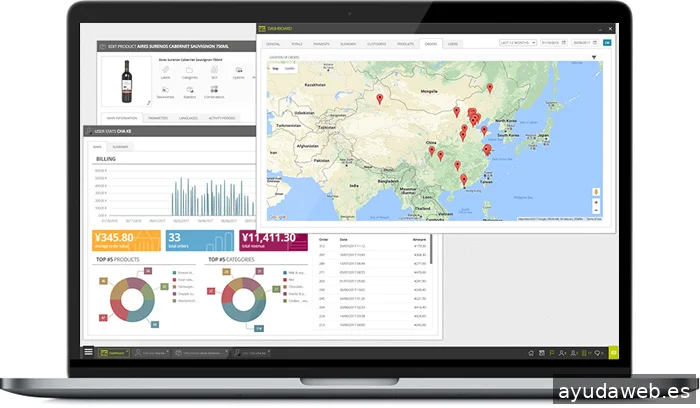Switch to Edit product task in bottom taskbar
This screenshot has width=700, height=408.
(200, 353)
